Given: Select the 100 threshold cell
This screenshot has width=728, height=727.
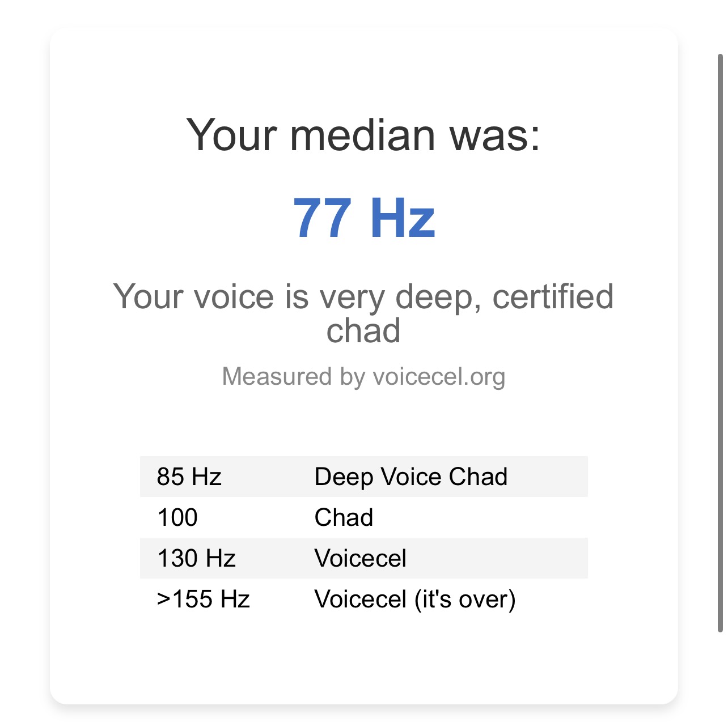Looking at the screenshot, I should tap(177, 517).
